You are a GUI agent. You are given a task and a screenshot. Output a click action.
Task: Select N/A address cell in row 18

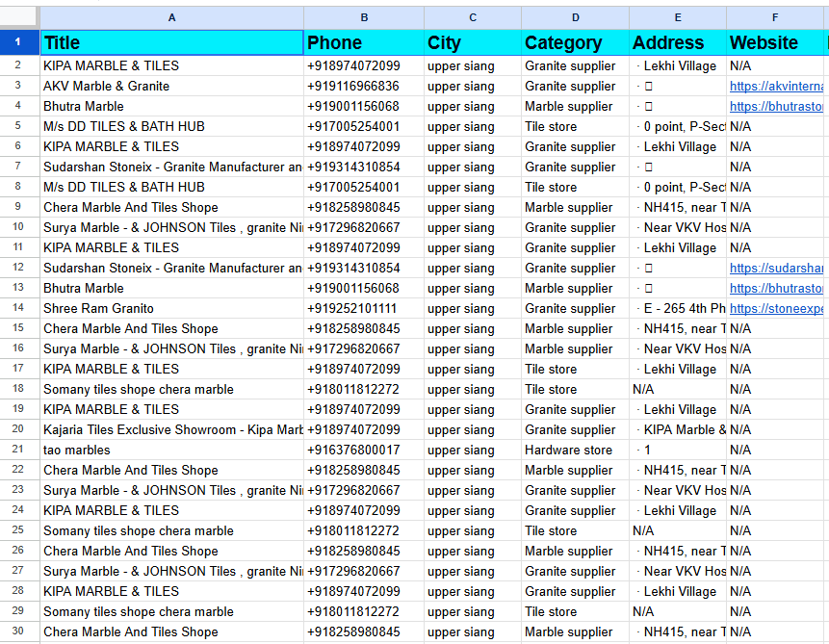coord(678,389)
